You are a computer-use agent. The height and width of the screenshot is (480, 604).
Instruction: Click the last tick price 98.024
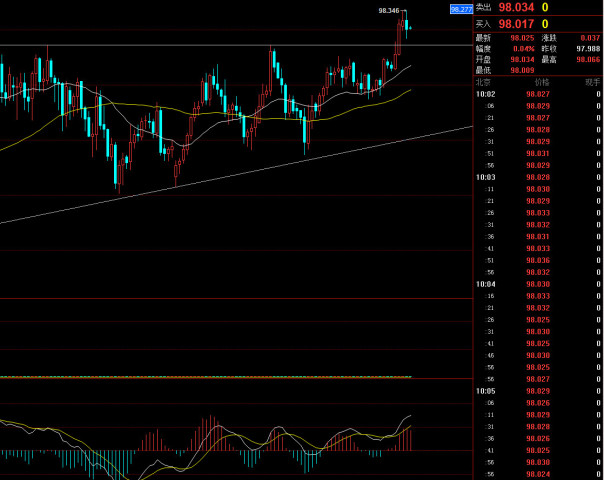point(538,474)
